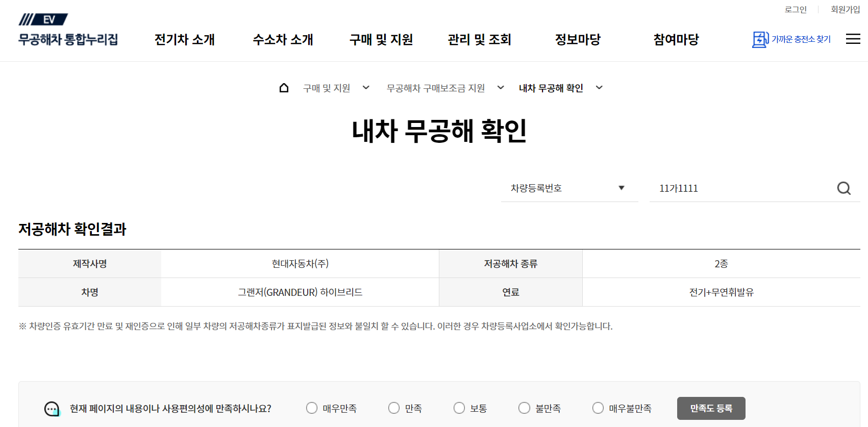Click the 저공해차 종류 header cell
Image resolution: width=868 pixels, height=427 pixels.
[x=511, y=264]
